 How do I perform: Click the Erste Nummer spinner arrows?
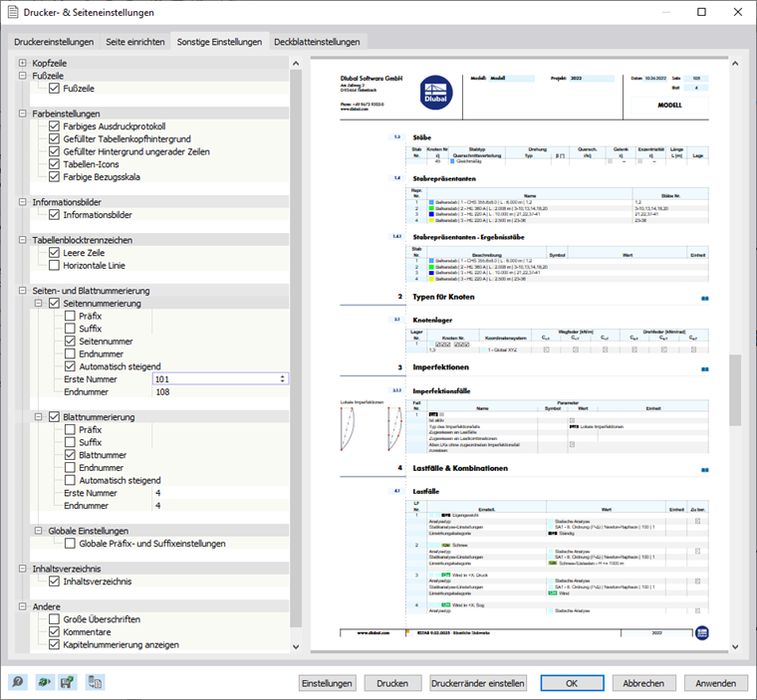(x=283, y=379)
